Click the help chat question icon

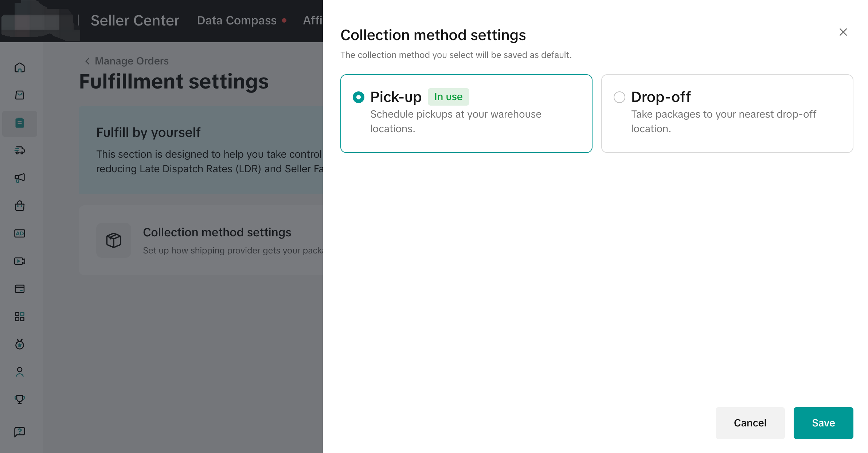click(20, 432)
